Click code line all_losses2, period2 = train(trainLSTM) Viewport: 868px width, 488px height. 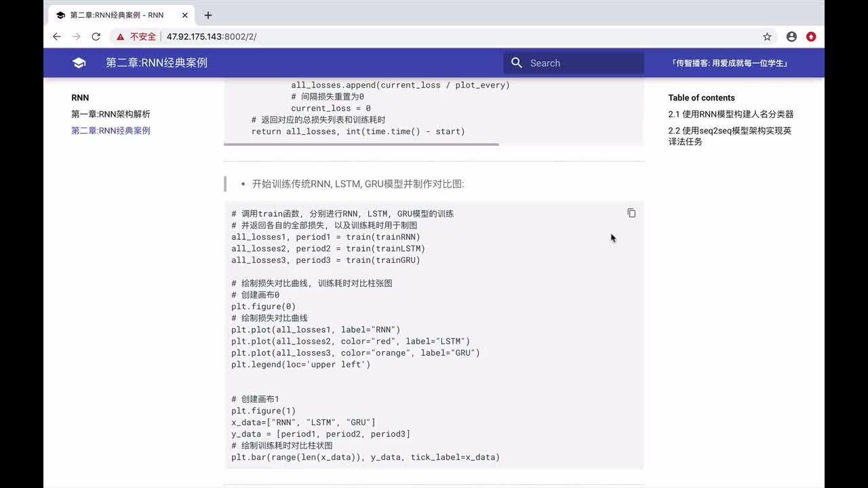(328, 248)
